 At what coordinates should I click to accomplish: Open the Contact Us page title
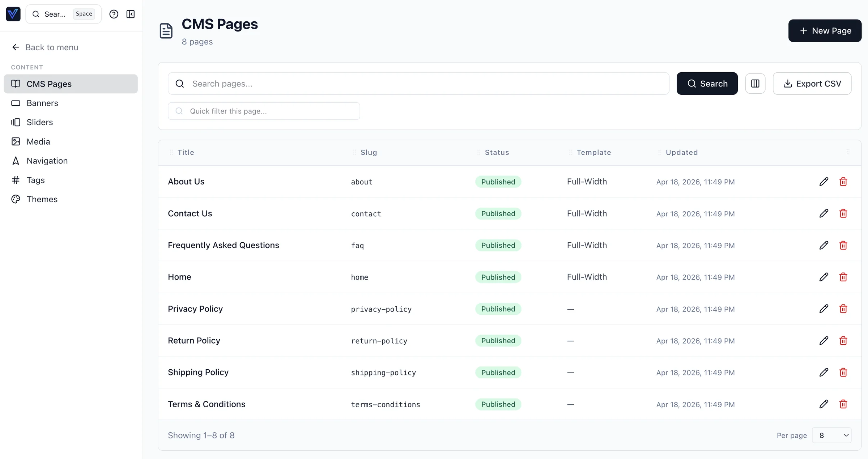coord(190,213)
